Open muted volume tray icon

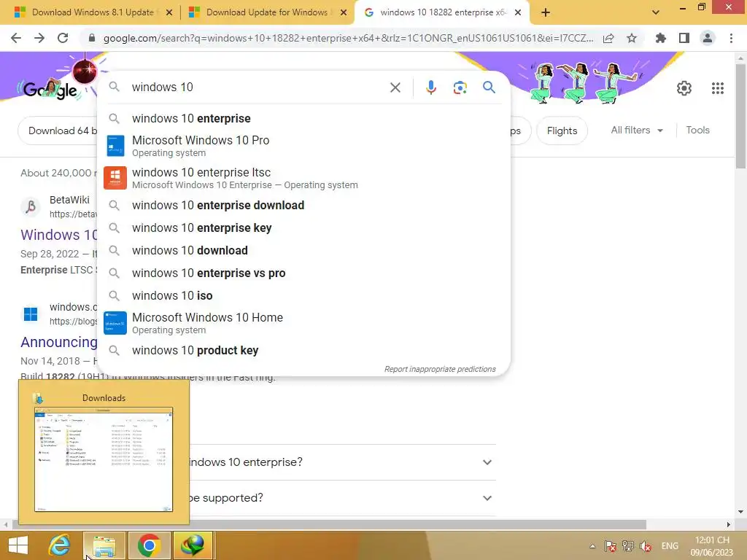click(646, 546)
